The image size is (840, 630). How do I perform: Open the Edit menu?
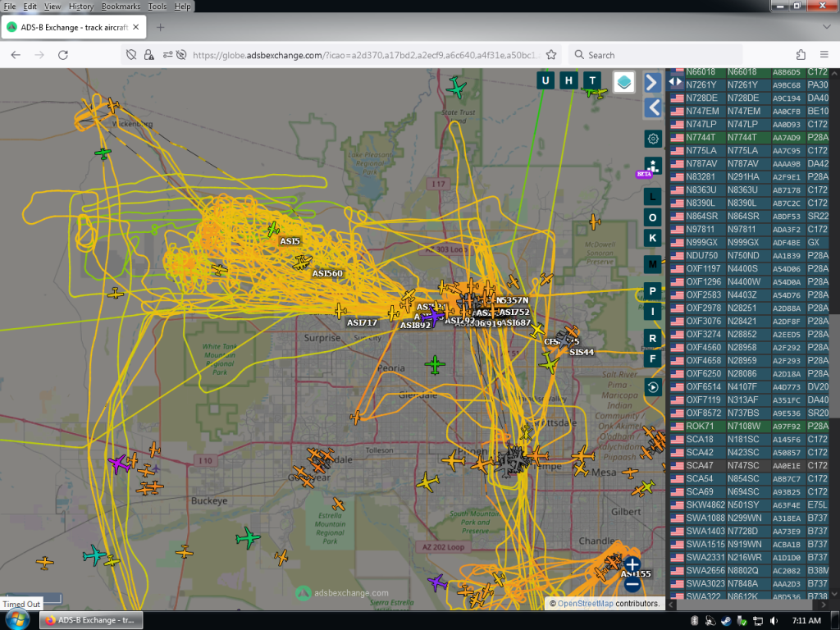pos(30,7)
